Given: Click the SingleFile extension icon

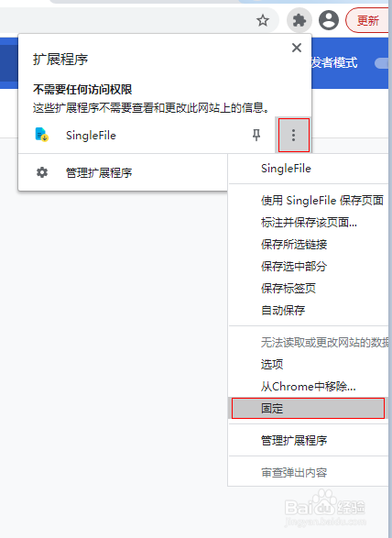Looking at the screenshot, I should 42,135.
